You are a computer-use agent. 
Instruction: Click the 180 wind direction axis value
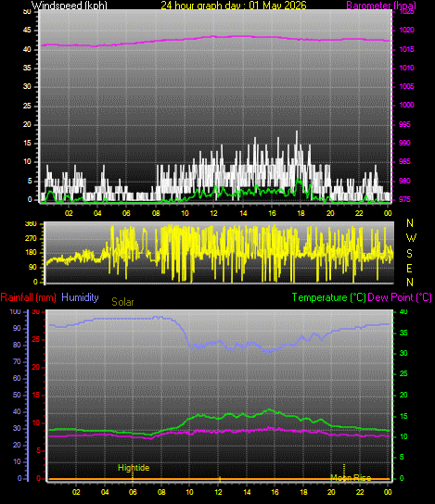pos(31,253)
